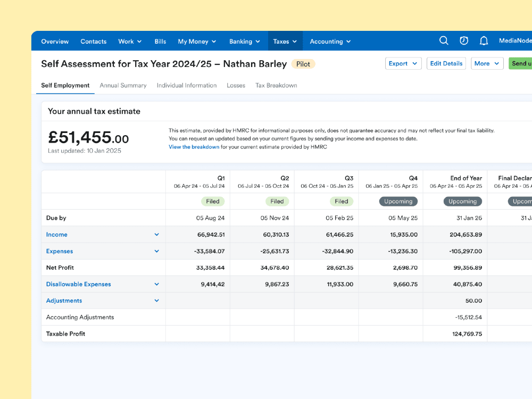Click the Edit Details button
Viewport: 532px width, 399px height.
coord(446,63)
